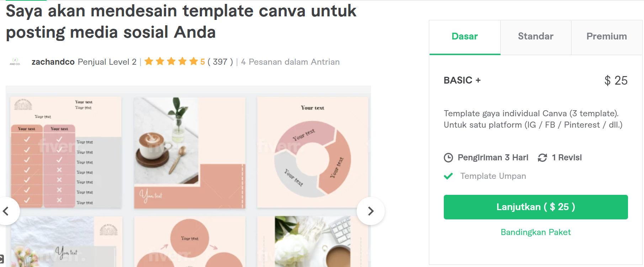Click the zachandco seller avatar logo
644x267 pixels.
tap(15, 60)
